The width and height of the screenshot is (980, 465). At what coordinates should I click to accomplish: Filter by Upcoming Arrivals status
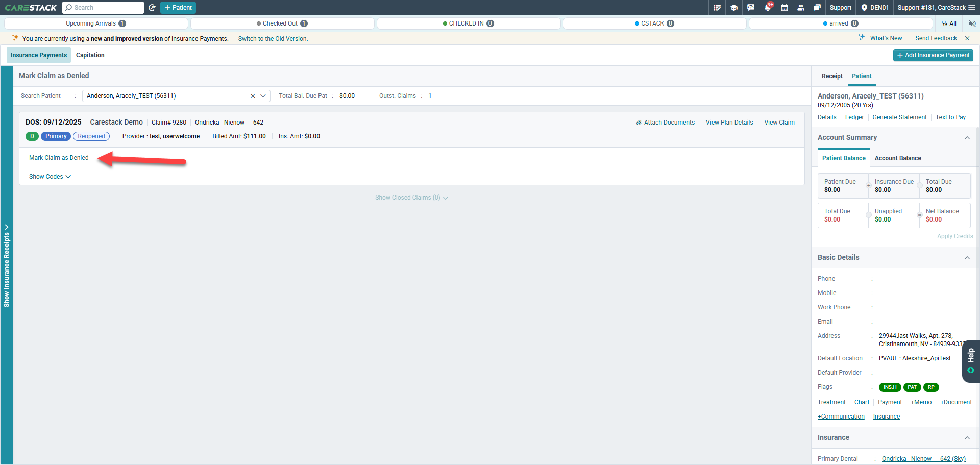96,23
